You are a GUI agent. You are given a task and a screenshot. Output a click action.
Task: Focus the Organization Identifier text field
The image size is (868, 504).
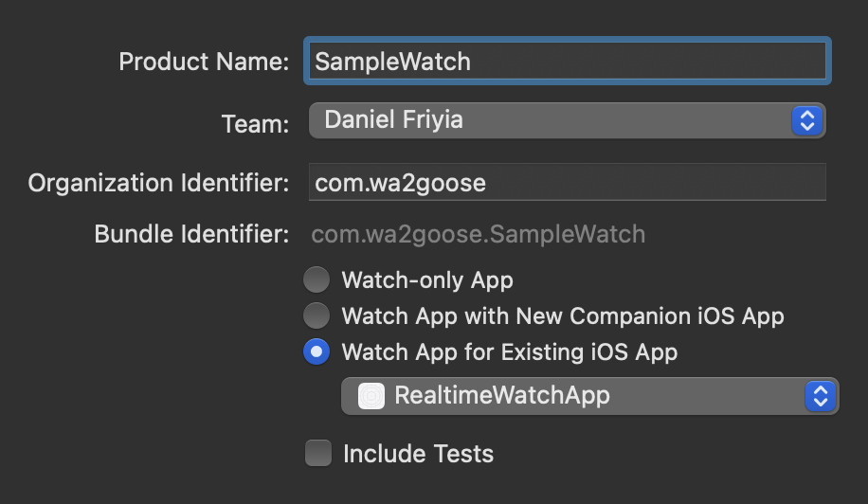pos(567,182)
